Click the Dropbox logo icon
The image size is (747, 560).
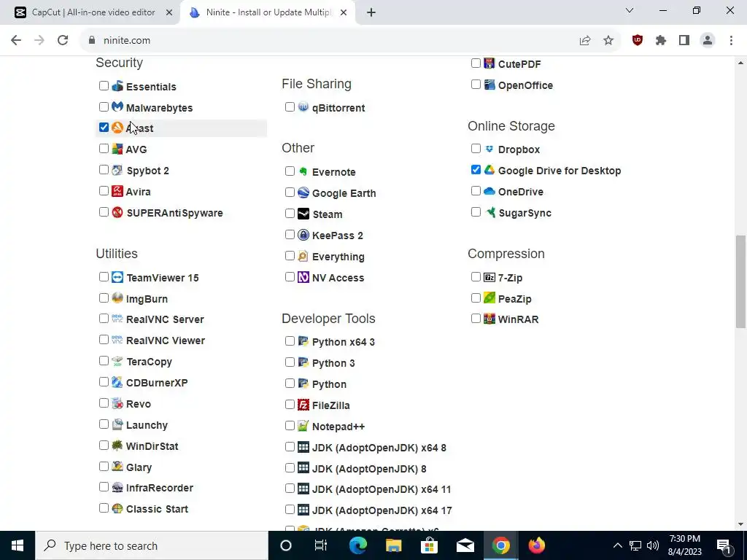pyautogui.click(x=489, y=149)
